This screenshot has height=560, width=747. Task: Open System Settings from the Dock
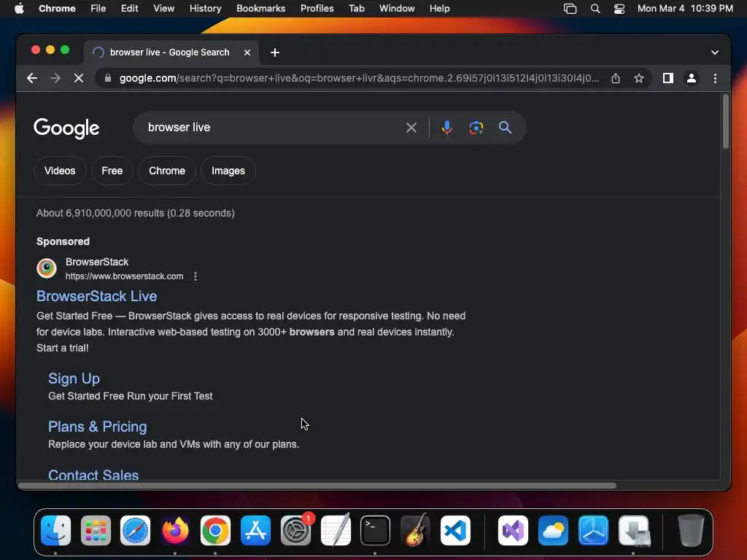tap(296, 531)
